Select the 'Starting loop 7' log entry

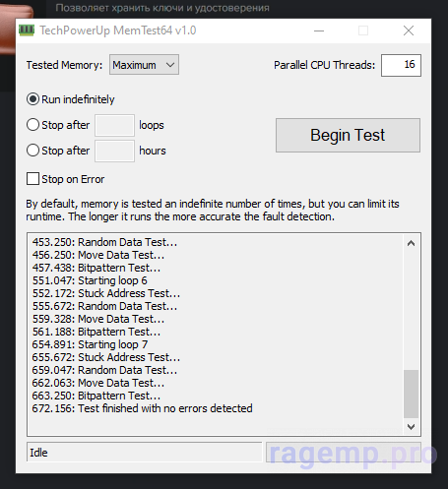point(90,344)
